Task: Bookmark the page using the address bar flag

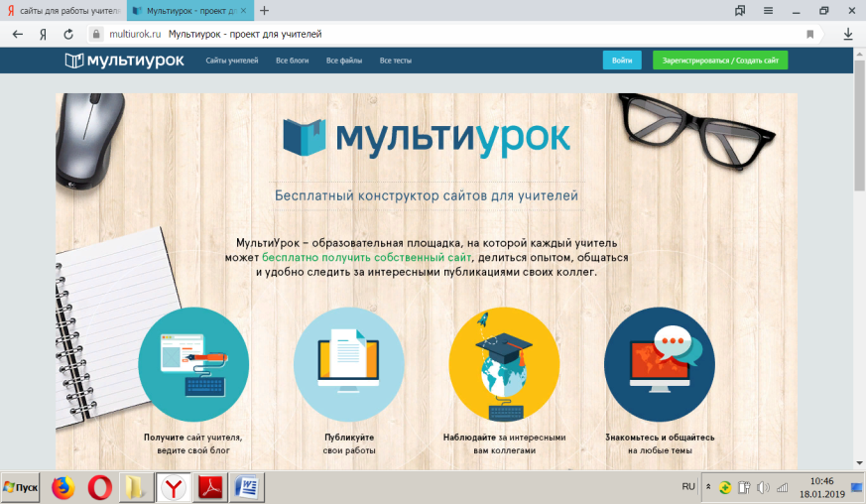Action: click(x=810, y=35)
